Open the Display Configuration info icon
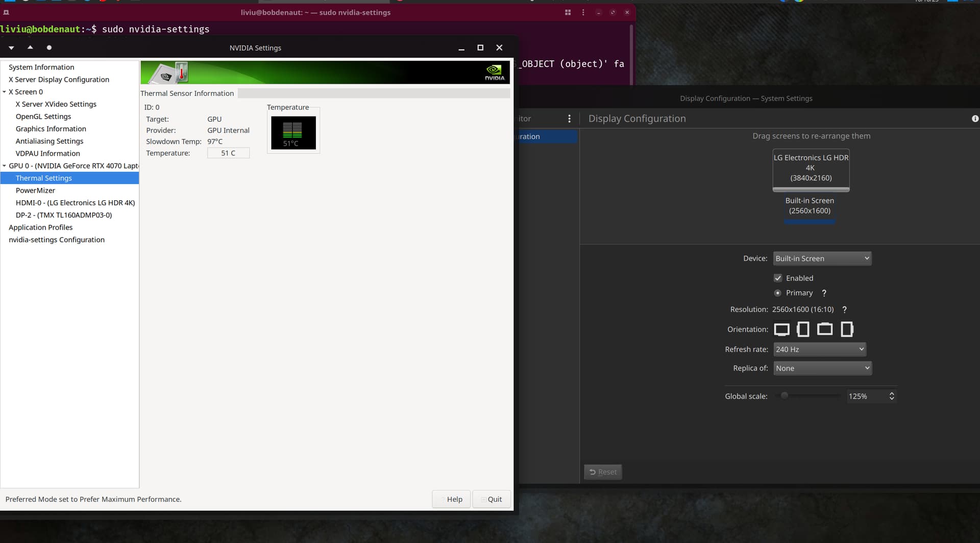Screen dimensions: 980x543 (975, 119)
